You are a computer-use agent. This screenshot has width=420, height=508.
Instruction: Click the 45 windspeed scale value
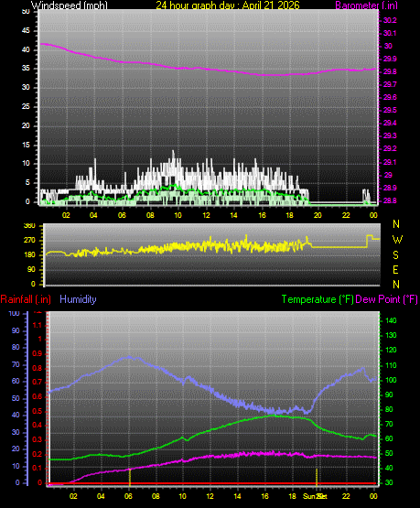[26, 31]
